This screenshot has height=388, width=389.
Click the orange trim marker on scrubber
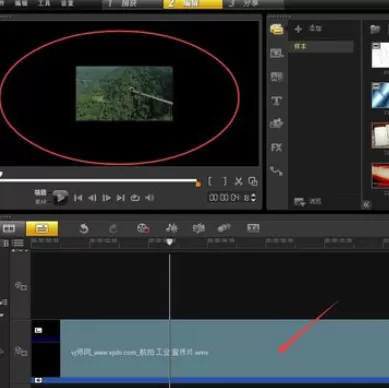pos(198,183)
